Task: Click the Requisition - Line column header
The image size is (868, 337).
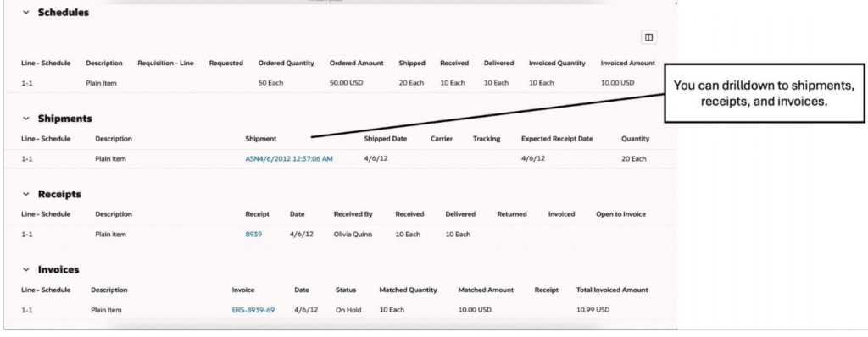Action: (165, 64)
